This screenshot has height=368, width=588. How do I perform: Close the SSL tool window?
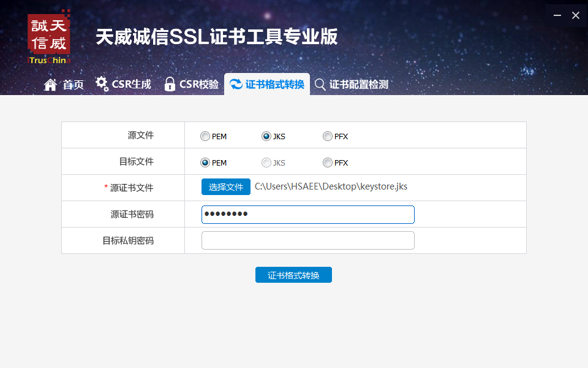click(576, 15)
